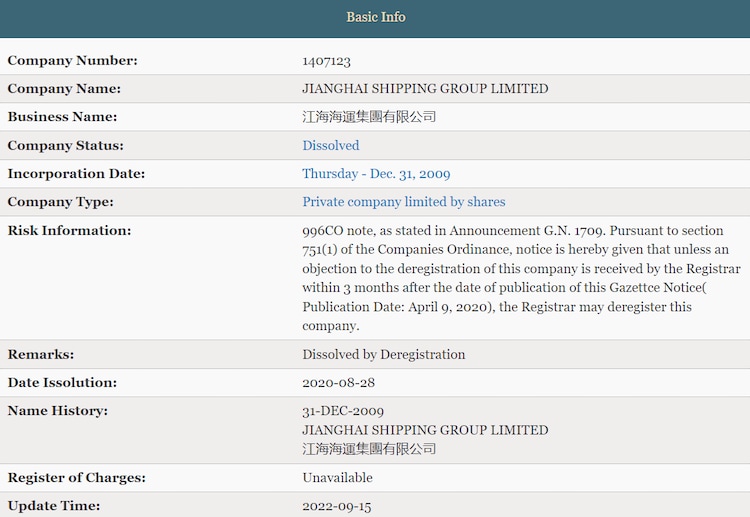Select the company number value 1407123
The width and height of the screenshot is (750, 517).
(x=326, y=60)
